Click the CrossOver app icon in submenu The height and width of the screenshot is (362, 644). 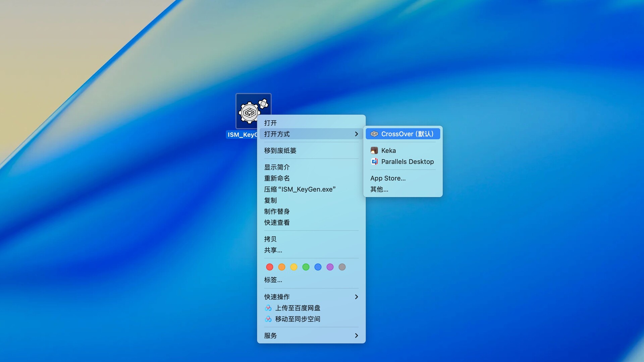pos(374,134)
